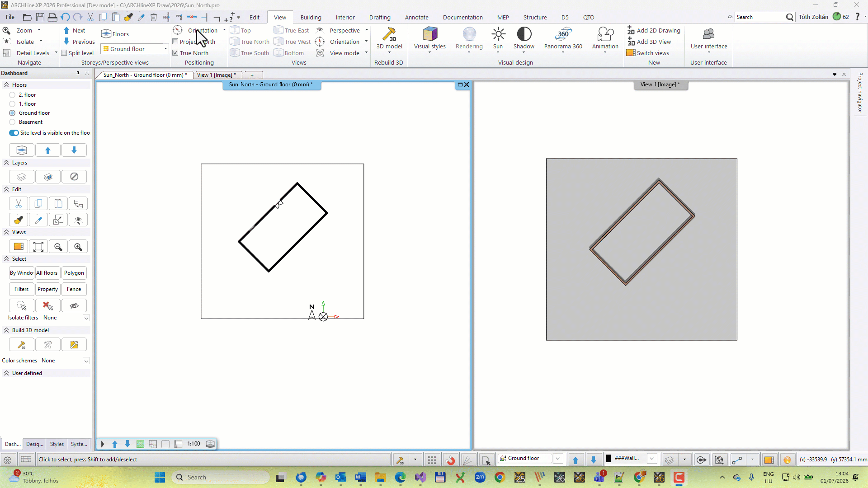Image resolution: width=868 pixels, height=488 pixels.
Task: Click the floor down arrow in Dashboard
Action: [x=74, y=150]
